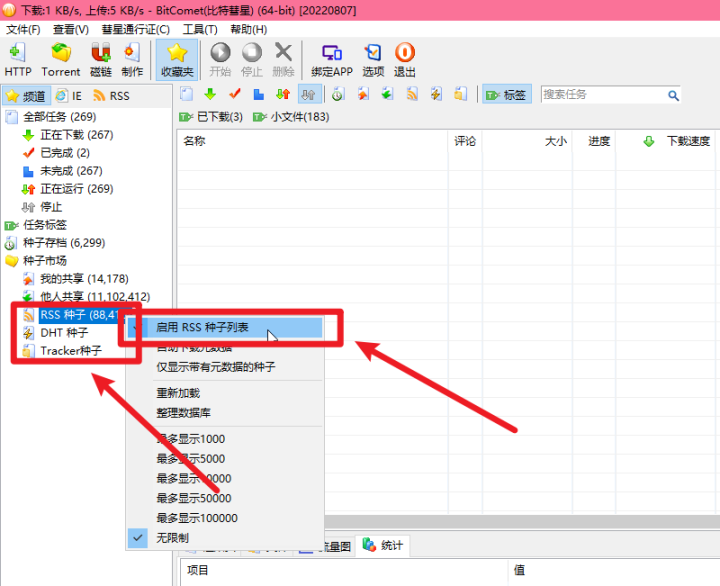Click the 删除 delete toolbar button
The width and height of the screenshot is (720, 586).
click(283, 60)
